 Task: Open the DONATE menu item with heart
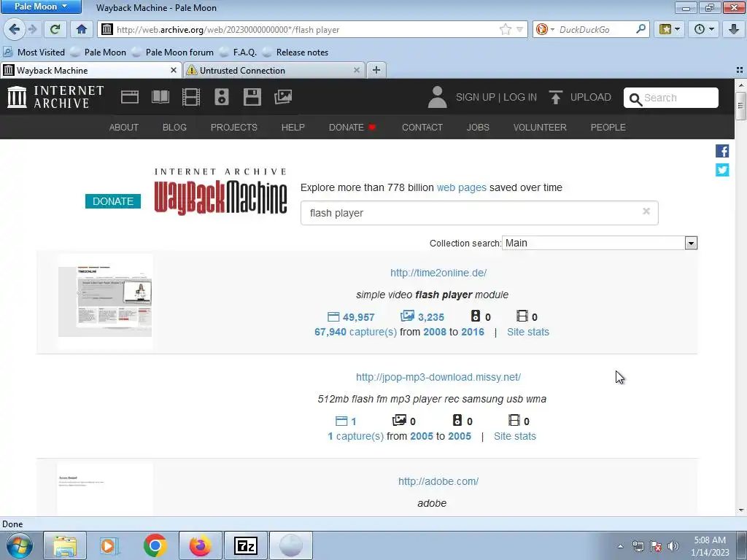pyautogui.click(x=352, y=127)
